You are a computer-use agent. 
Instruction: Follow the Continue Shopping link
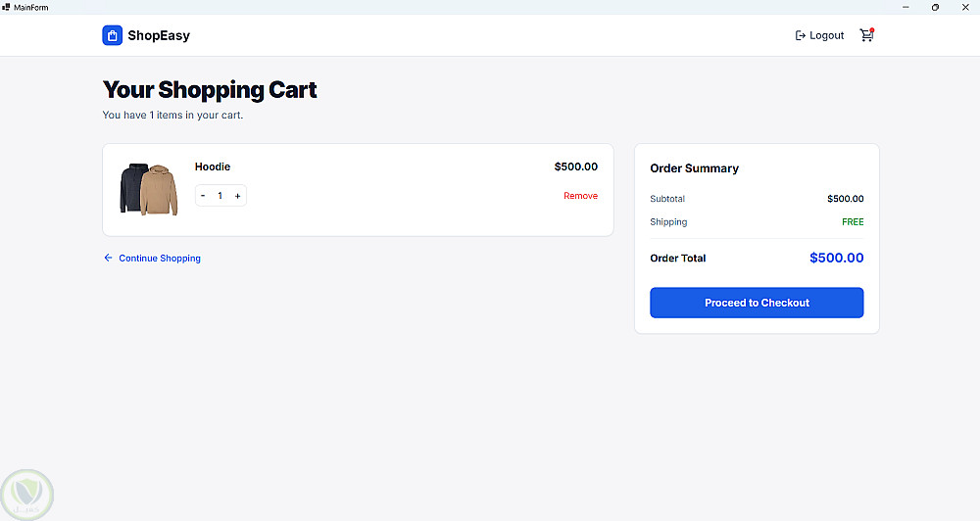point(160,259)
